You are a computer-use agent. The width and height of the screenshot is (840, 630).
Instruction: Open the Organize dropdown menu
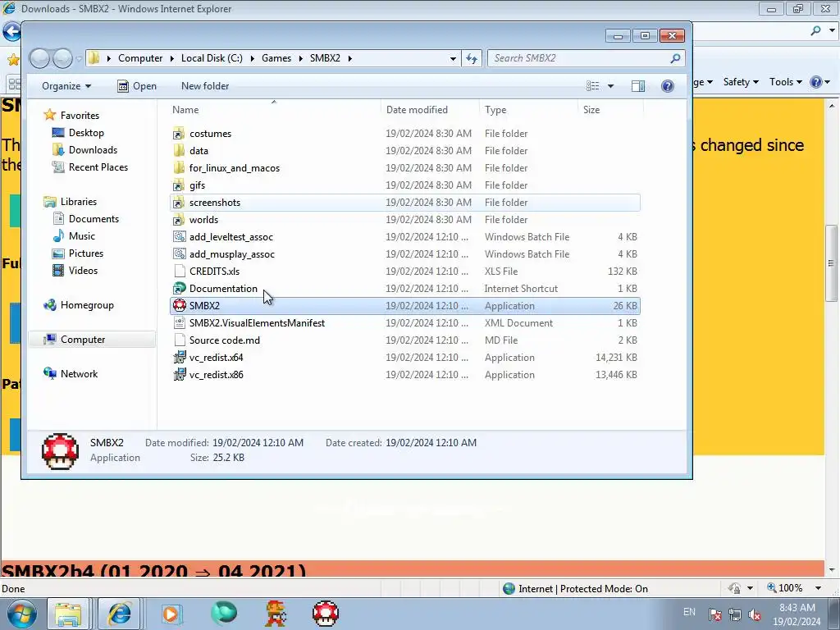pos(66,86)
